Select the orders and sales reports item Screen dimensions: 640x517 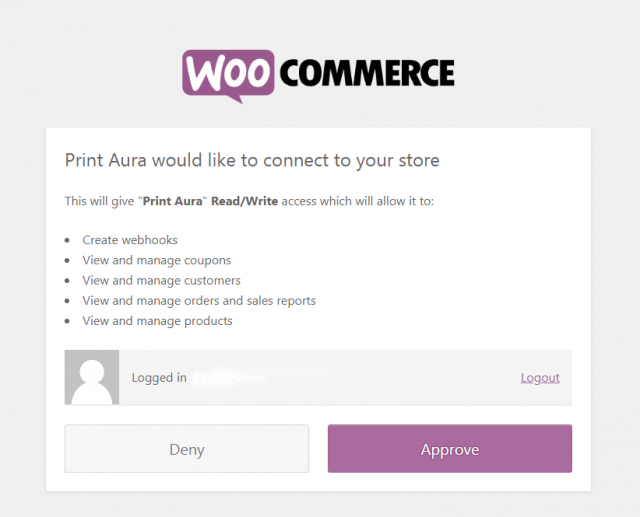tap(199, 301)
